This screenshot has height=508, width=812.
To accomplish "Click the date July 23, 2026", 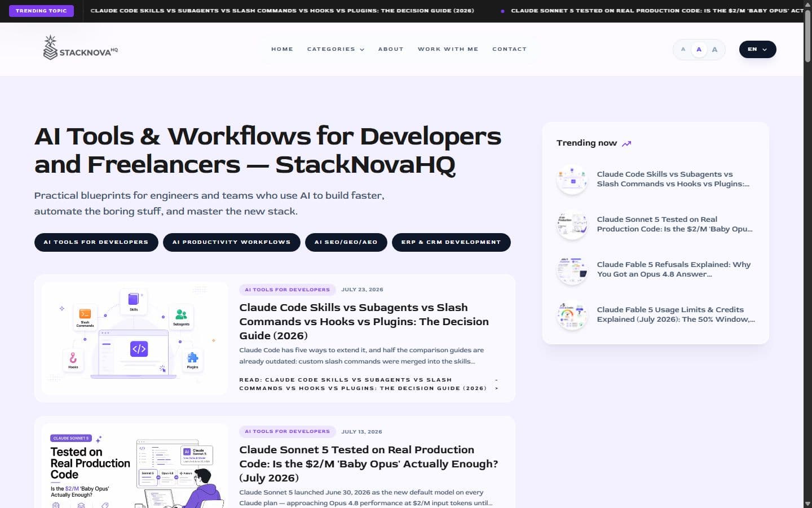I will pos(362,290).
